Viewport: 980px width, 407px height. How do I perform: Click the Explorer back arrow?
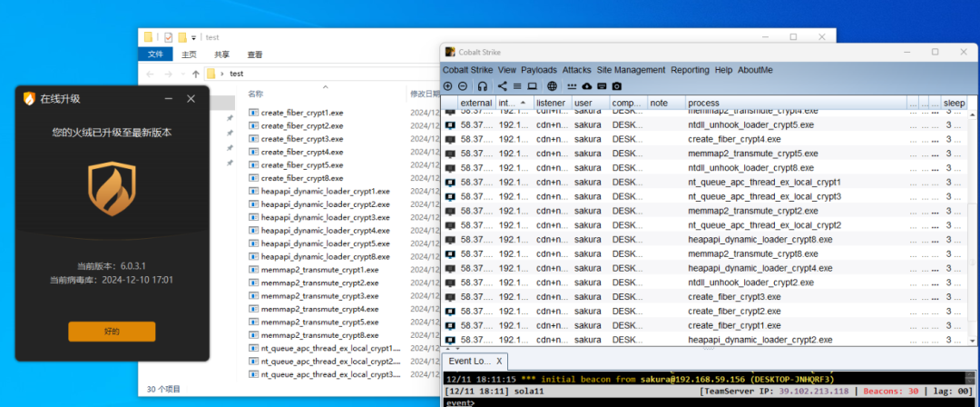coord(150,74)
